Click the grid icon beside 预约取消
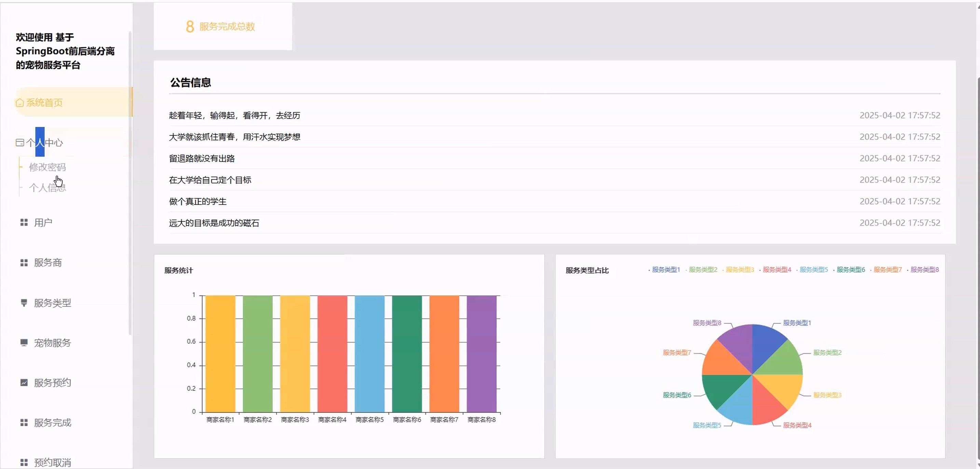Image resolution: width=980 pixels, height=469 pixels. [24, 463]
